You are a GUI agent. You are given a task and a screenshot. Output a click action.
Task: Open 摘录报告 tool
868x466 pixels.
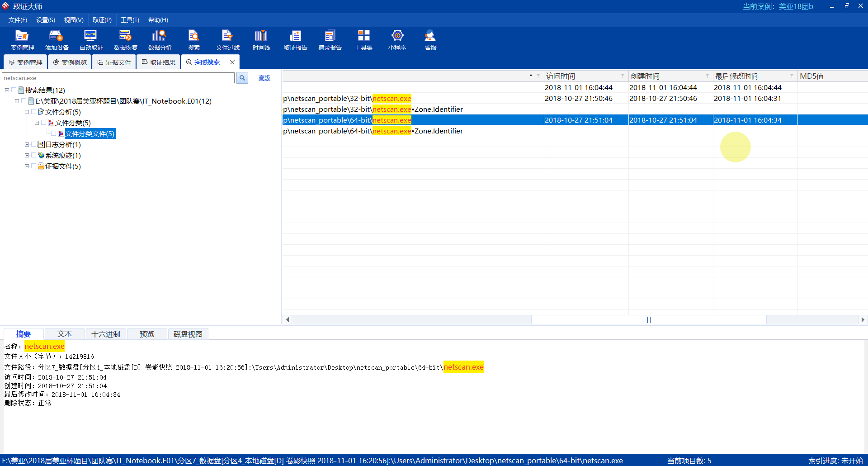pos(330,40)
